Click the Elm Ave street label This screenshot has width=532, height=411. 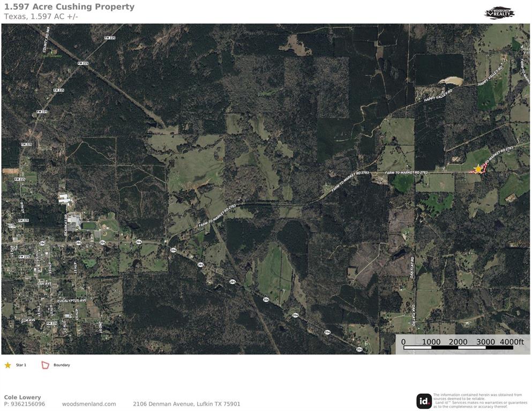28,320
